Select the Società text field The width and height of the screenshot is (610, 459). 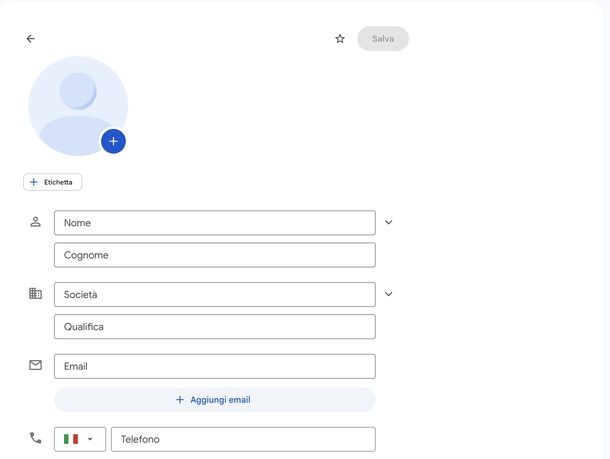click(x=214, y=295)
